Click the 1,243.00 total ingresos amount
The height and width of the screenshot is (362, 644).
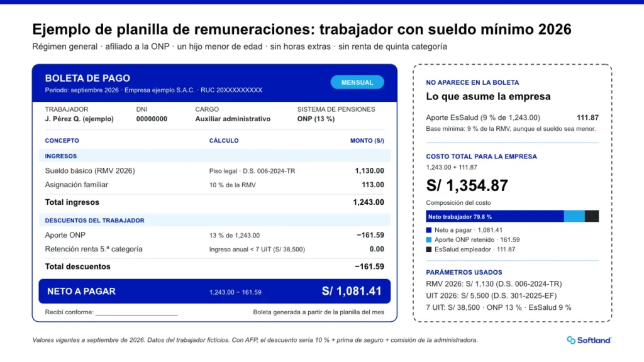click(369, 202)
